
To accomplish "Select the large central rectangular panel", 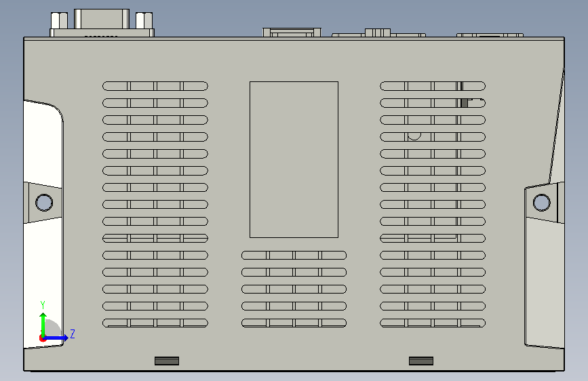I will 294,159.
